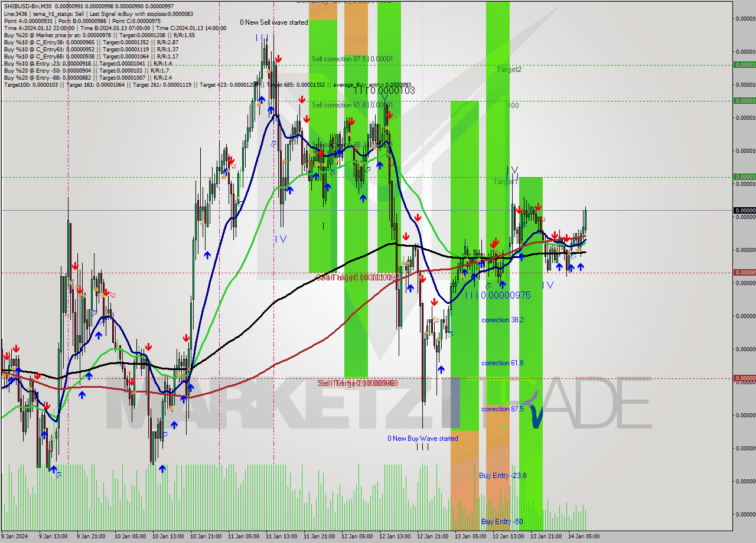Click the 'correction 61.8' label
Viewport: 756px width, 543px height.
click(x=503, y=363)
